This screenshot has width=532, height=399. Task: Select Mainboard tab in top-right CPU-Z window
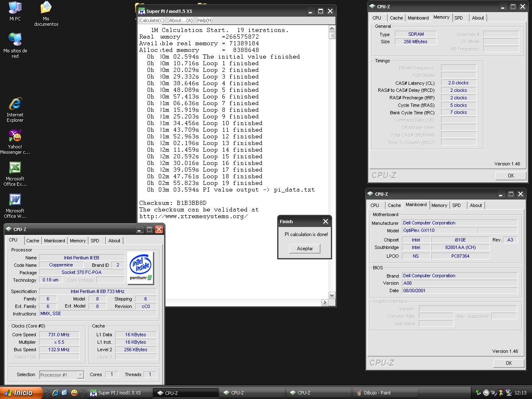point(418,18)
